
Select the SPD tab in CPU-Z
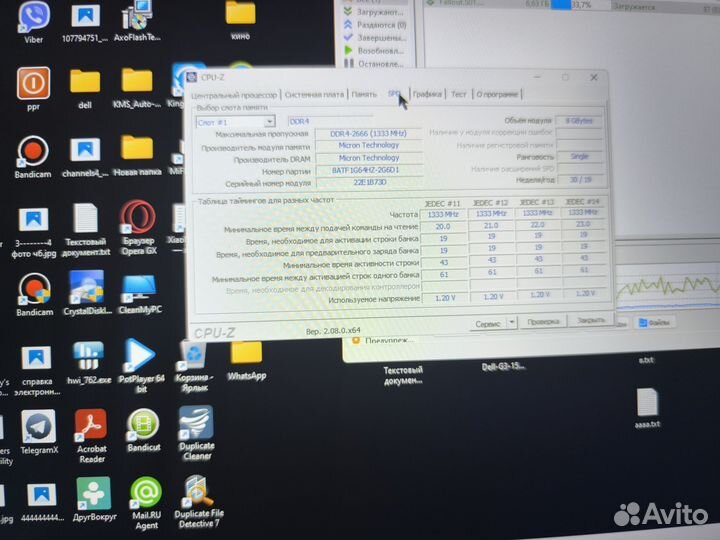click(x=394, y=94)
